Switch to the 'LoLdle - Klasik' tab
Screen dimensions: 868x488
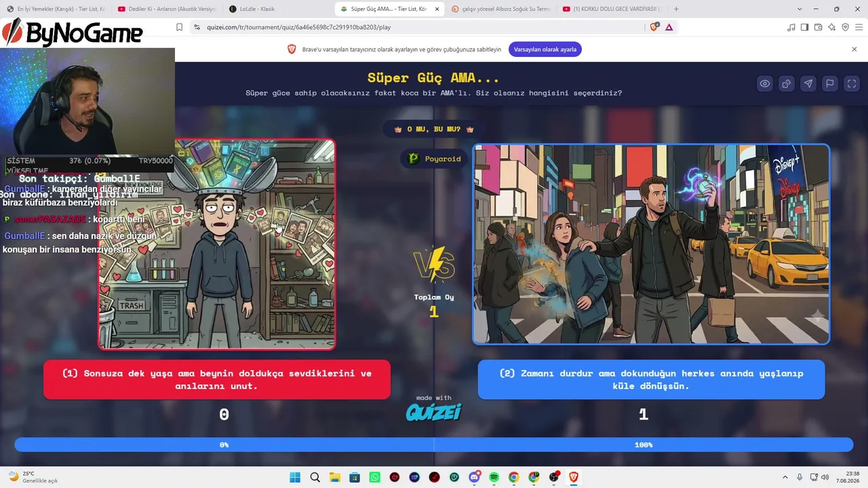(x=277, y=9)
